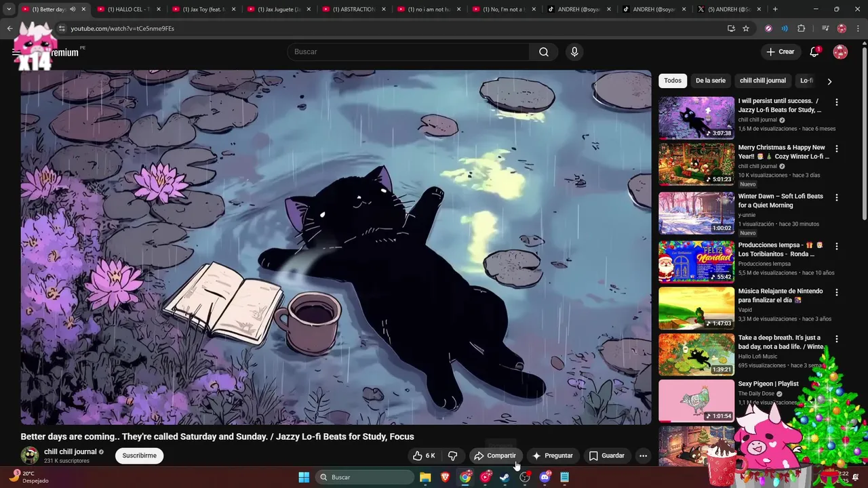Open File Explorer from taskbar
The image size is (868, 488).
pos(425,477)
